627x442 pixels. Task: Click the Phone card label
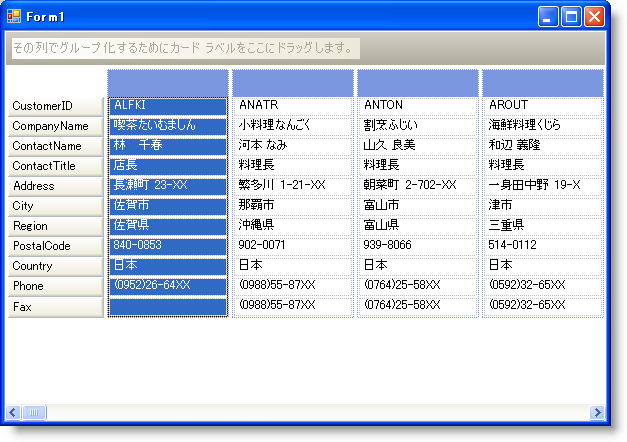click(56, 286)
